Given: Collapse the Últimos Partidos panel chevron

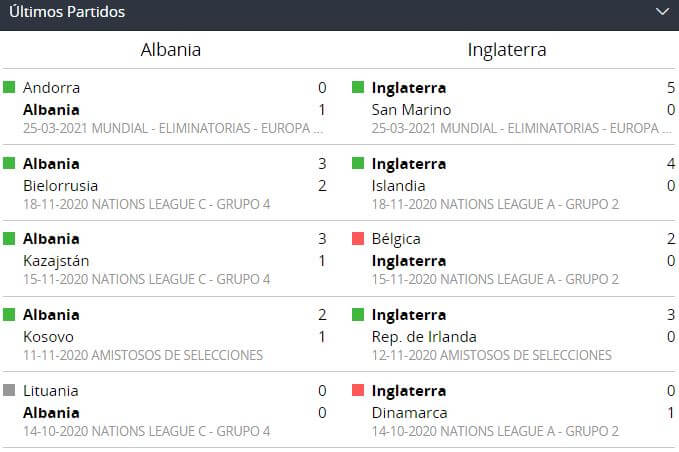Looking at the screenshot, I should click(x=661, y=12).
